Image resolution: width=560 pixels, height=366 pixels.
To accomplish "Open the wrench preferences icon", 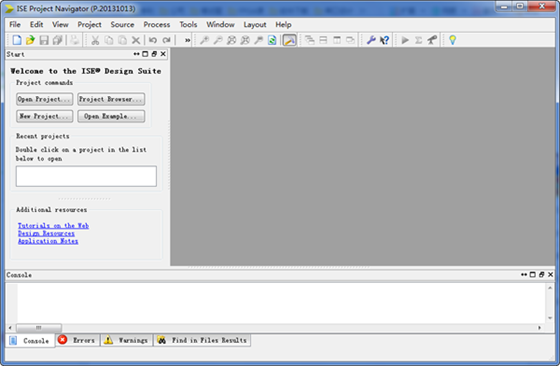I will point(371,40).
